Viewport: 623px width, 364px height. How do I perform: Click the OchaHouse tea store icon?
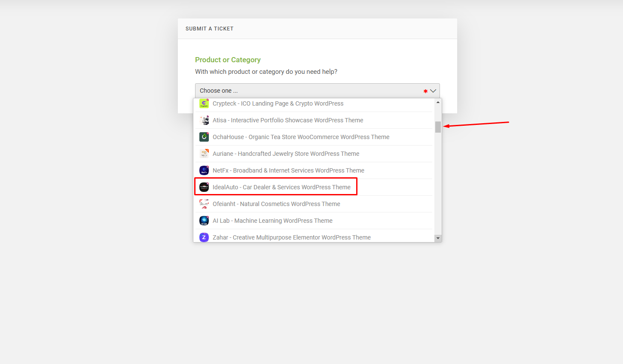204,137
